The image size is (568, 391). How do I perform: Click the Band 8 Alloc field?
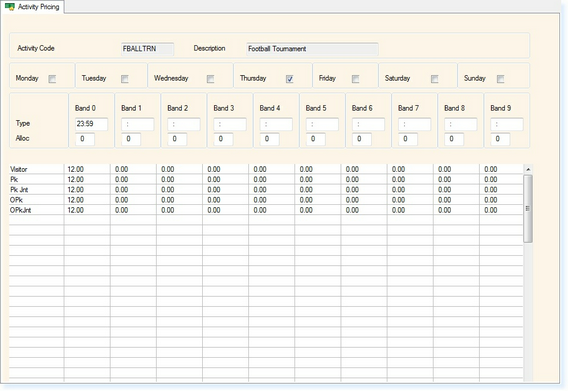click(454, 139)
